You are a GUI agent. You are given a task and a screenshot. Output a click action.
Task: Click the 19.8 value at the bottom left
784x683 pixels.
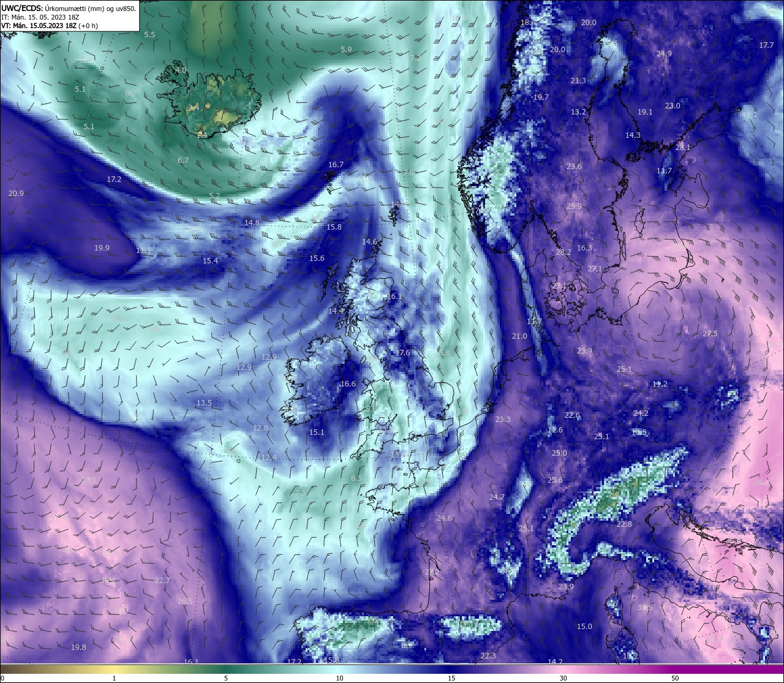tap(78, 647)
